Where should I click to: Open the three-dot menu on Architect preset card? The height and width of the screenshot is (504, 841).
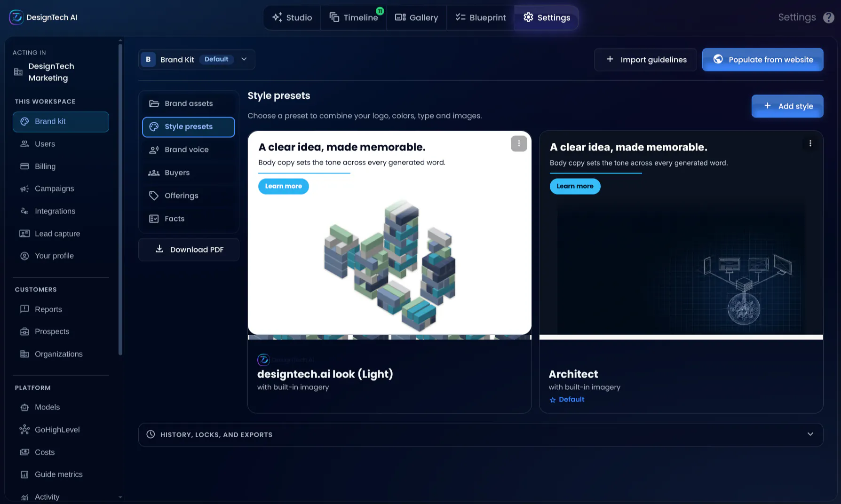point(810,143)
